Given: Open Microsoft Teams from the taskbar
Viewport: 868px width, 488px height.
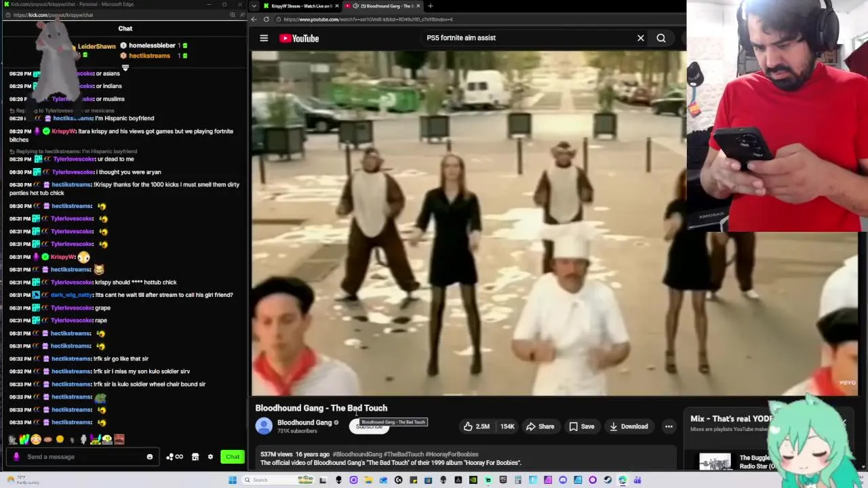Looking at the screenshot, I should tap(637, 480).
